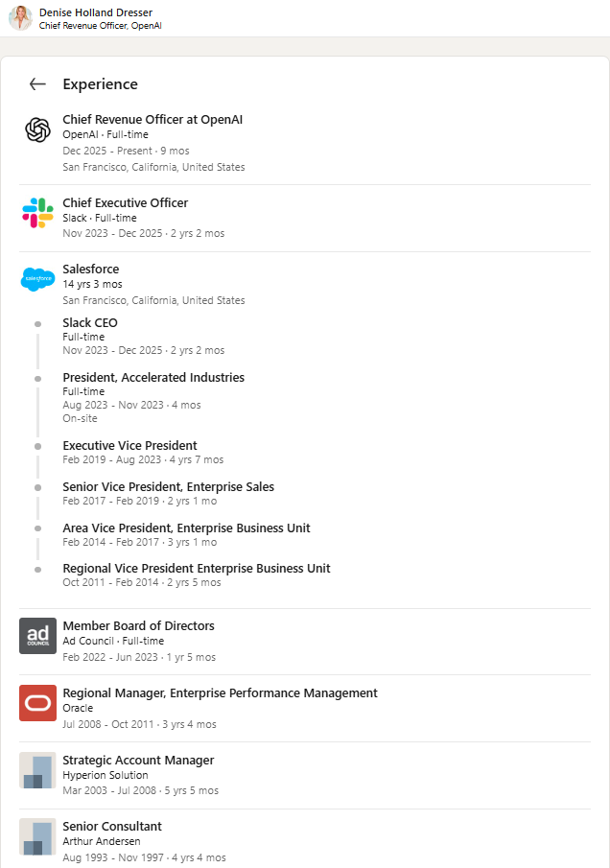Open the Salesforce company heading
610x868 pixels.
91,270
